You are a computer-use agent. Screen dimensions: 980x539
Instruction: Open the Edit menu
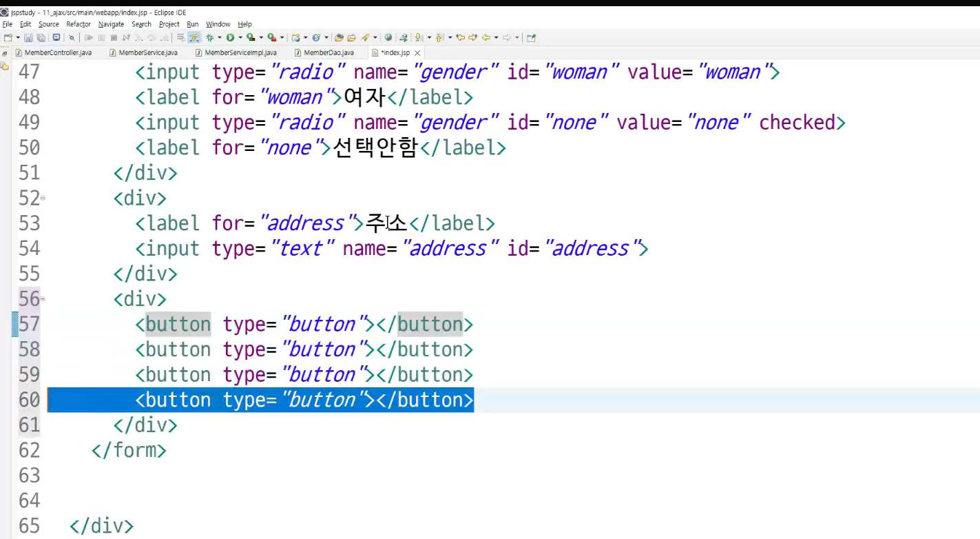(x=25, y=24)
